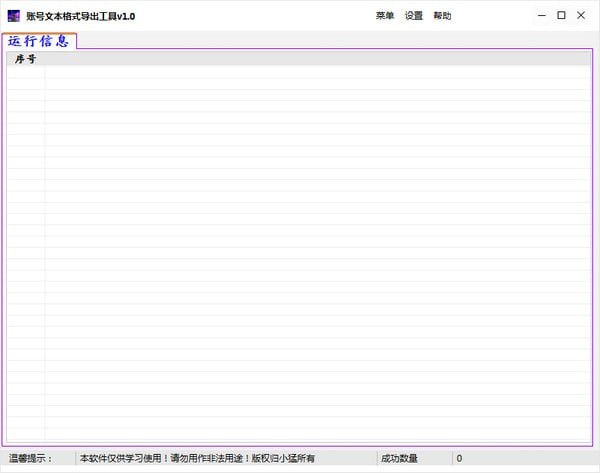Open the 菜单 menu
Viewport: 600px width, 473px height.
coord(385,16)
